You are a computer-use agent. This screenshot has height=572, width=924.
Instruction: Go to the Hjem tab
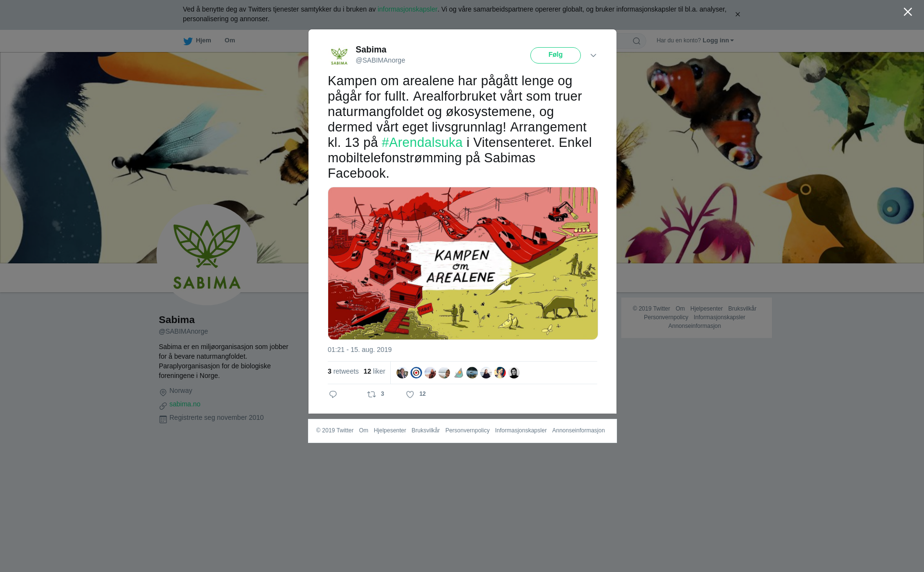pos(197,40)
